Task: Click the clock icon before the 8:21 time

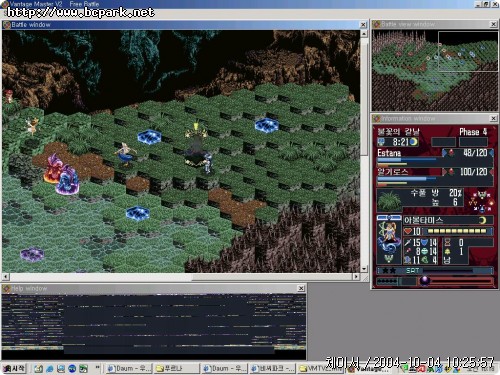Action: click(381, 142)
